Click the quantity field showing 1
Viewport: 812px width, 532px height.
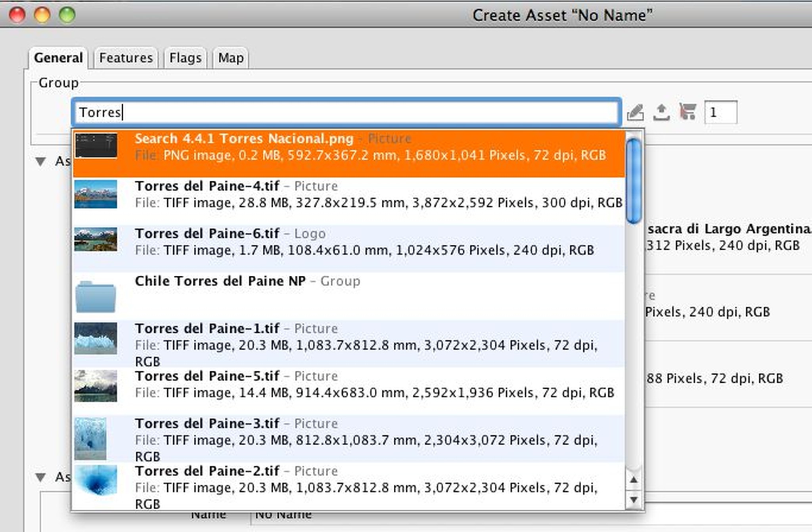720,113
